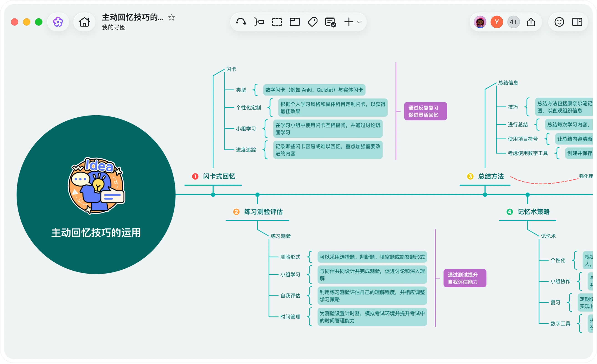
Task: Select the 总结信息 subtopic node
Action: [508, 83]
